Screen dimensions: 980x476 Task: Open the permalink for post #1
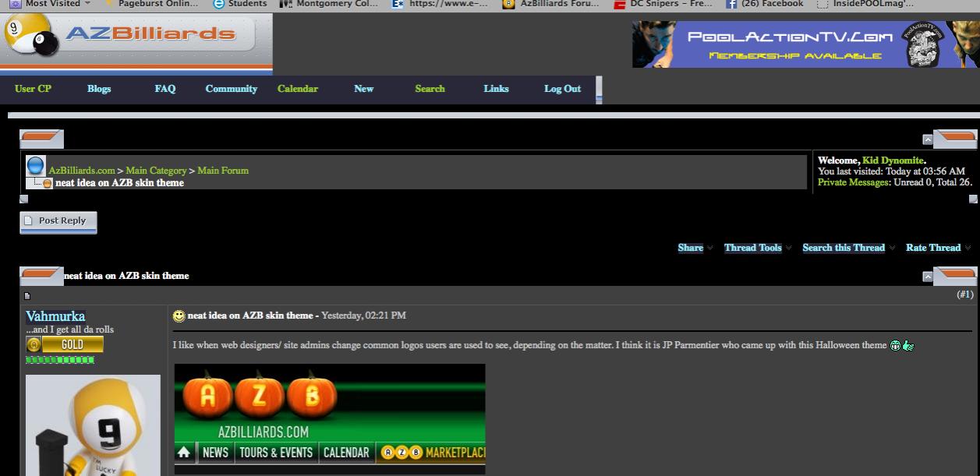click(x=965, y=294)
